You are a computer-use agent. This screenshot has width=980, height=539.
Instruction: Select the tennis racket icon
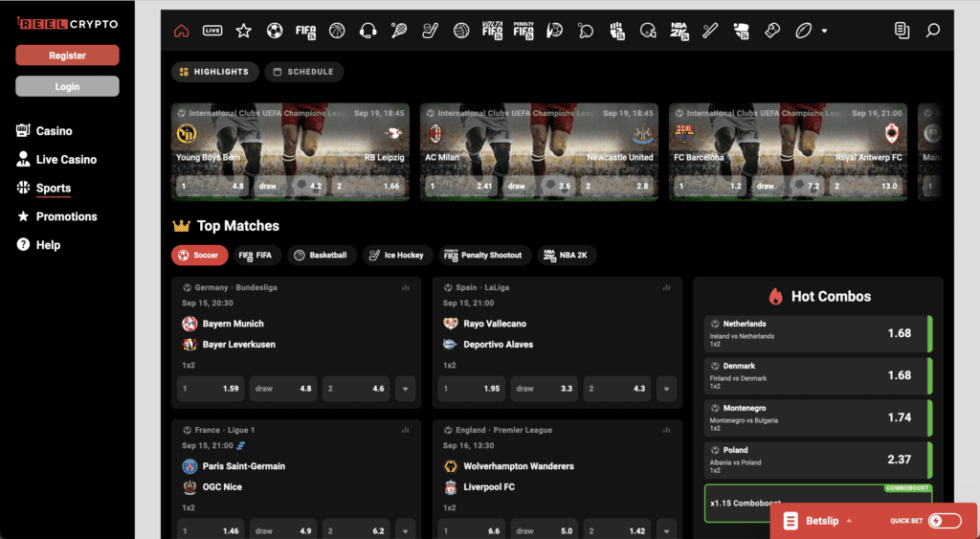[x=399, y=30]
